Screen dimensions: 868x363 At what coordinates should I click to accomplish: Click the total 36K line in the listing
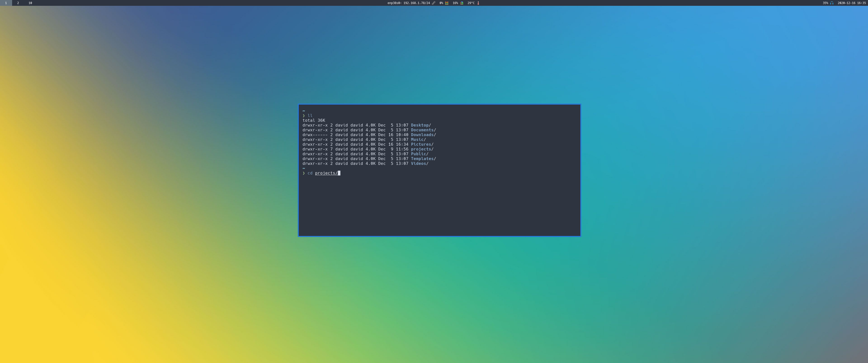tap(314, 120)
